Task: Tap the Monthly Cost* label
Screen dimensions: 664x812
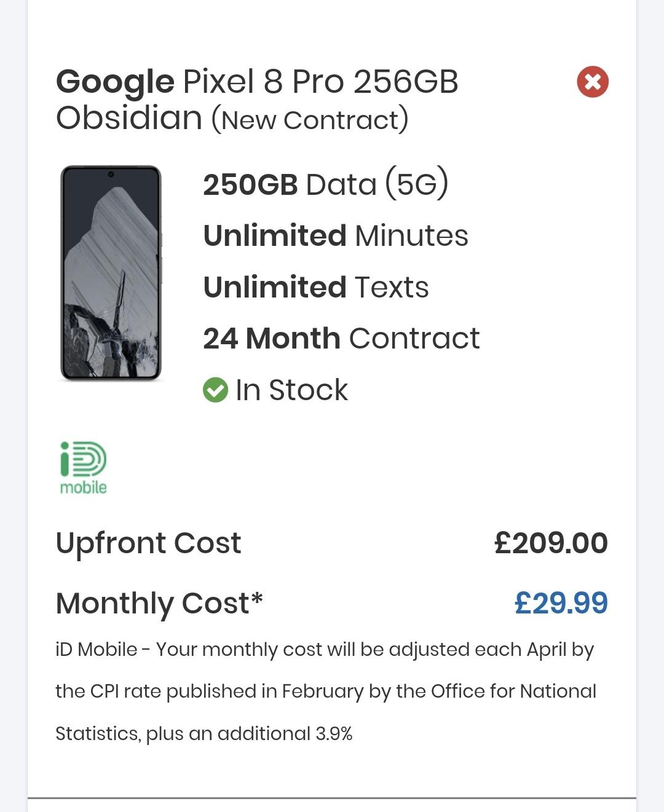Action: click(x=159, y=603)
